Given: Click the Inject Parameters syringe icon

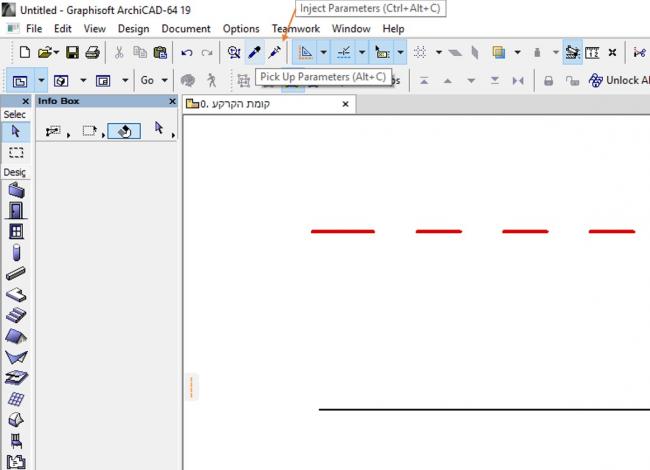Looking at the screenshot, I should coord(274,52).
